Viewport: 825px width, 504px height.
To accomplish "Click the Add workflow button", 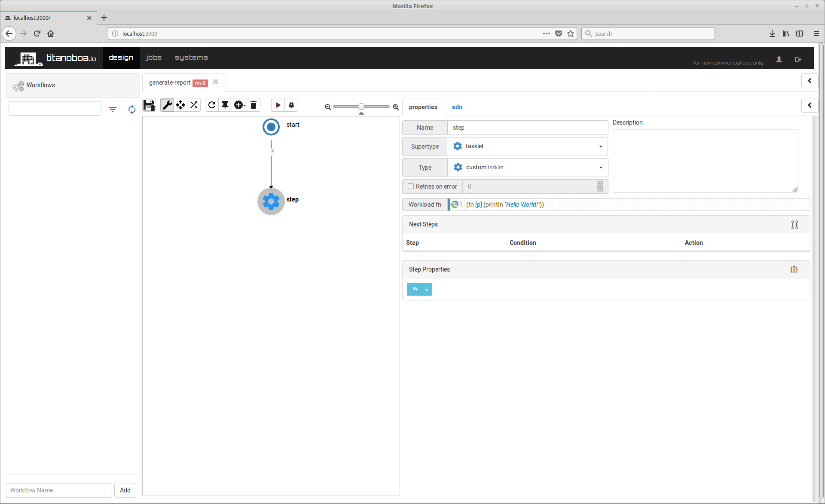I will pyautogui.click(x=125, y=490).
